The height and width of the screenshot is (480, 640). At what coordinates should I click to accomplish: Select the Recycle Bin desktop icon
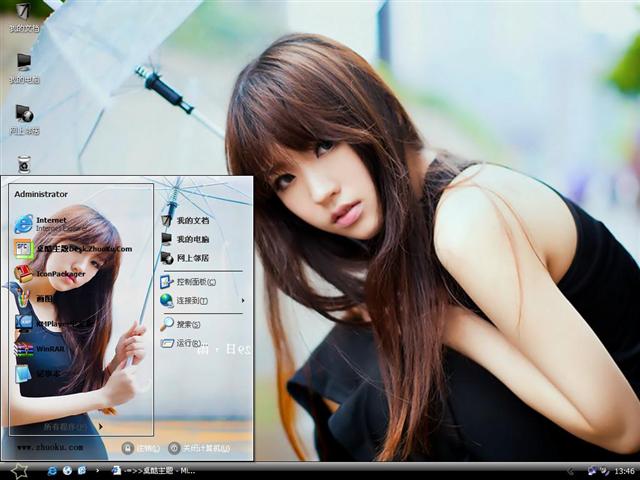(24, 164)
